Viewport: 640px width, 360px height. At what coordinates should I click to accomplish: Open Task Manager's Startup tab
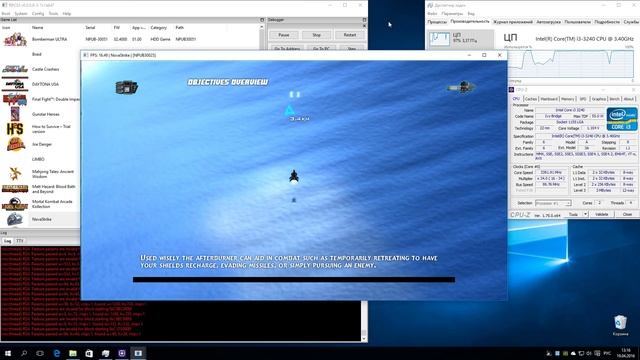click(x=549, y=22)
